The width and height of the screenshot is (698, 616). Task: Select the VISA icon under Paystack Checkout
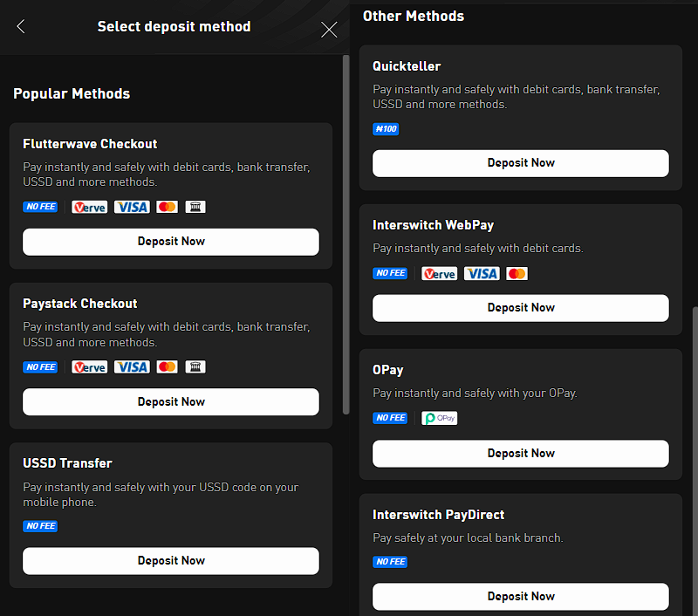click(132, 366)
